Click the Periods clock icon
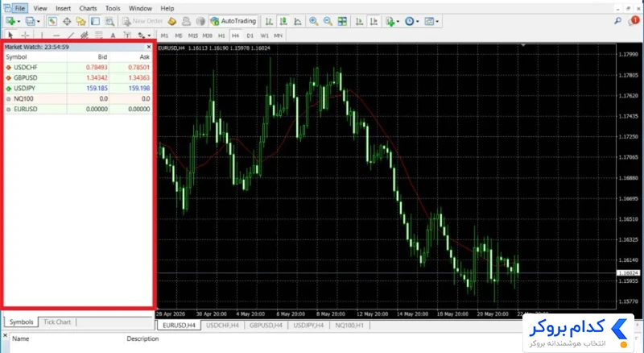The width and height of the screenshot is (644, 353). pyautogui.click(x=409, y=22)
